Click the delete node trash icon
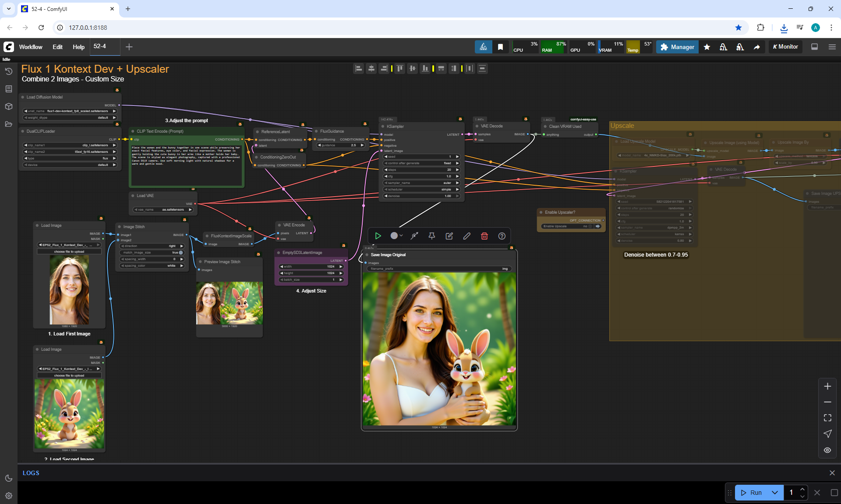 tap(484, 236)
